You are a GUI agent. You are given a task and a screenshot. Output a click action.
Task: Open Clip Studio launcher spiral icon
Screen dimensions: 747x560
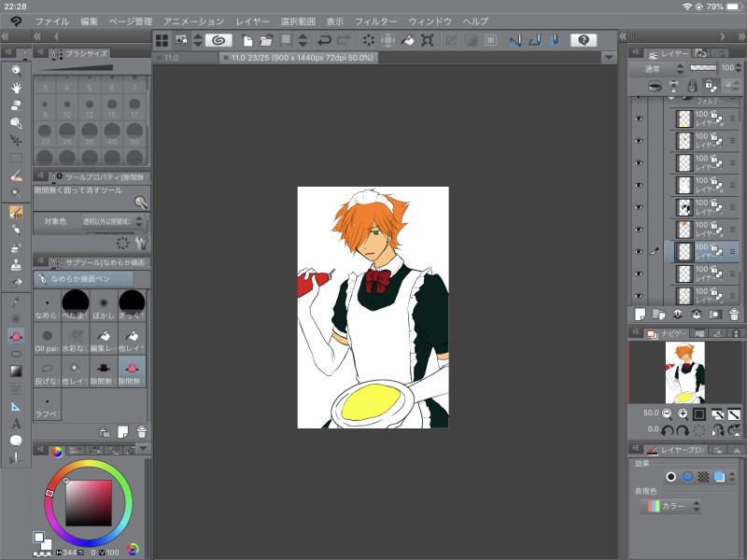pos(218,40)
